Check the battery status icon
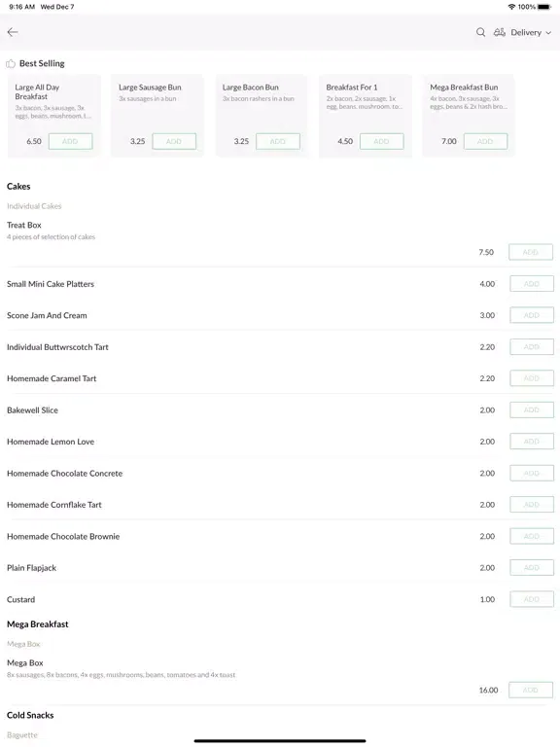 click(544, 7)
